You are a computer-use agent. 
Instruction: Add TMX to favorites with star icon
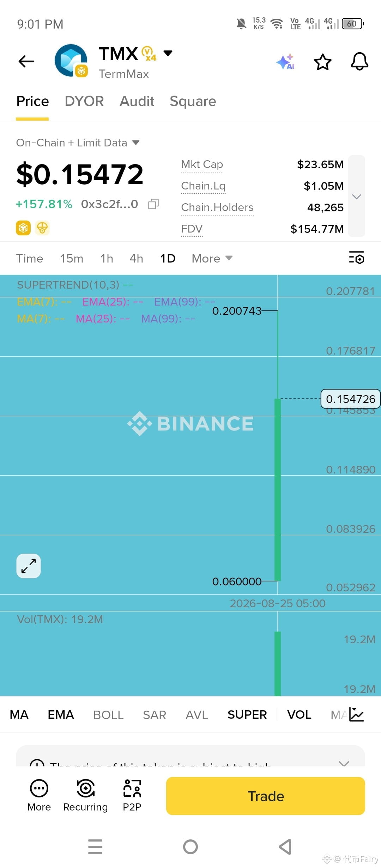click(x=322, y=62)
